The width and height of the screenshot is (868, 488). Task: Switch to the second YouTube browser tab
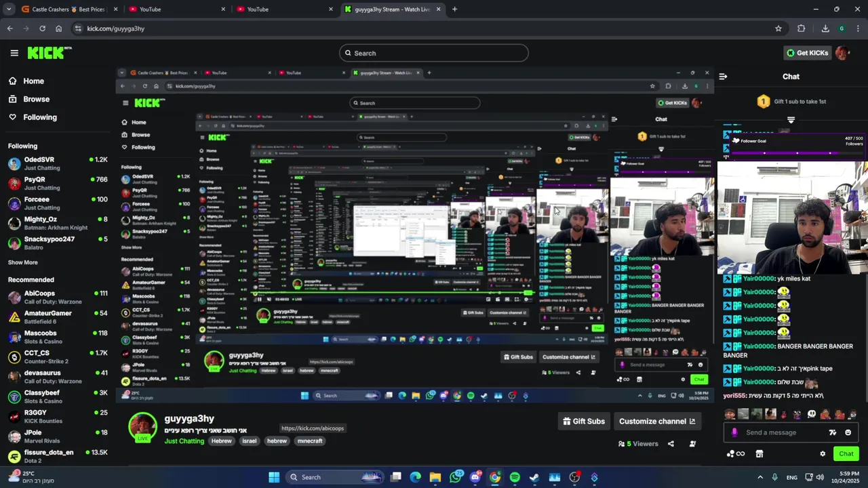pos(285,9)
